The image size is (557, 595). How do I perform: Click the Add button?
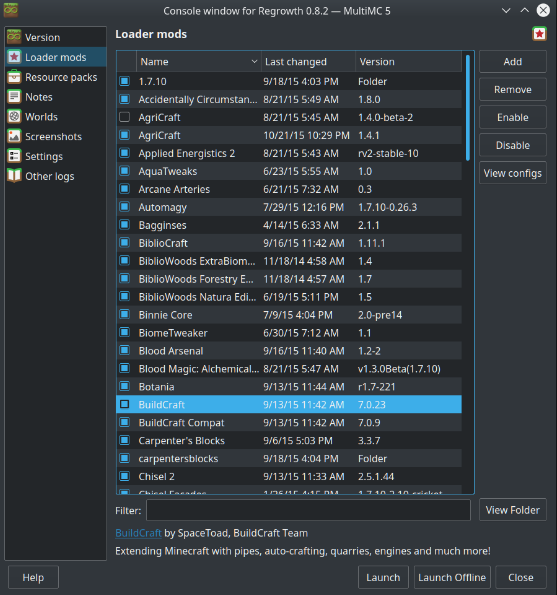pyautogui.click(x=513, y=61)
